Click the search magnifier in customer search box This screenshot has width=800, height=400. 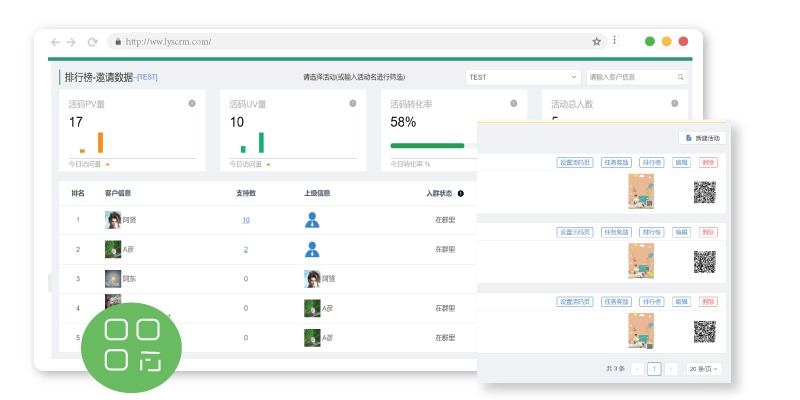pos(681,77)
